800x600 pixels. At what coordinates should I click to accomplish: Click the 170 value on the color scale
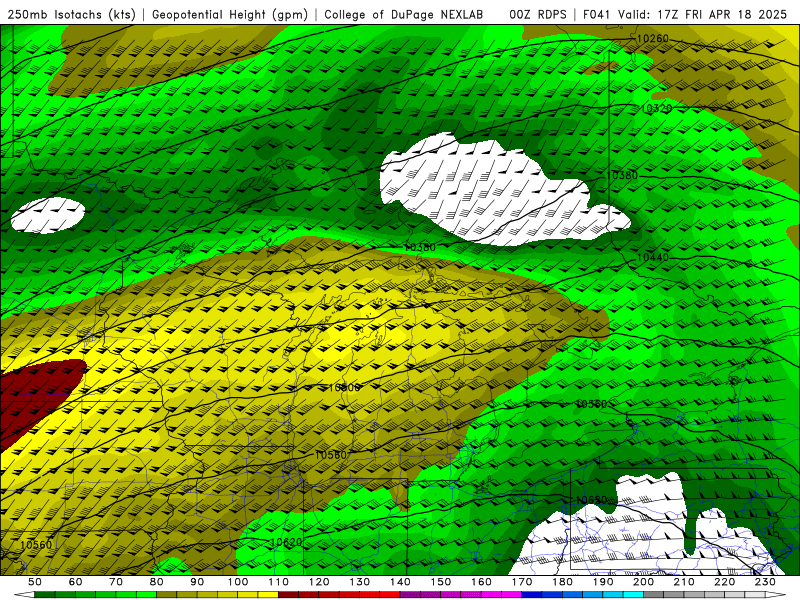tap(522, 582)
